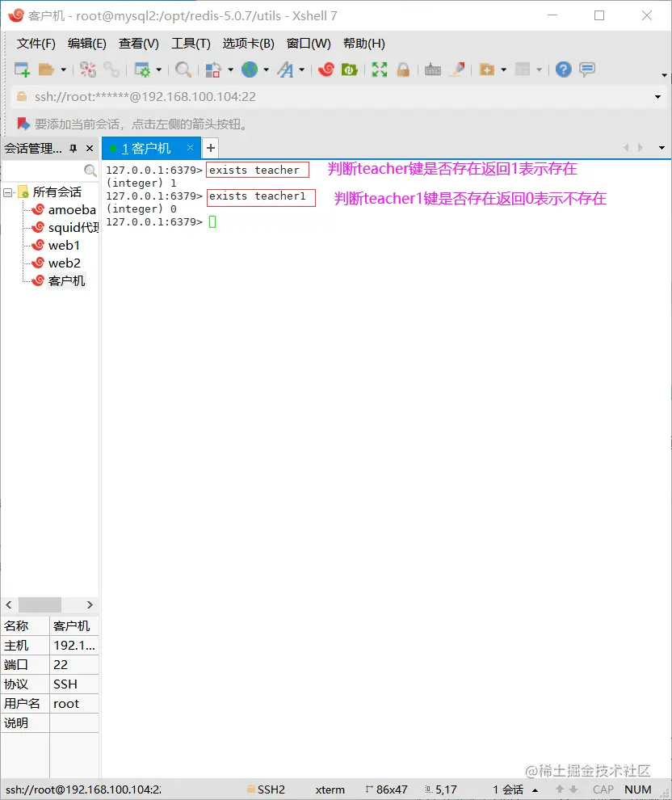Viewport: 672px width, 800px height.
Task: Click the Find magnifier toolbar icon
Action: pos(183,69)
